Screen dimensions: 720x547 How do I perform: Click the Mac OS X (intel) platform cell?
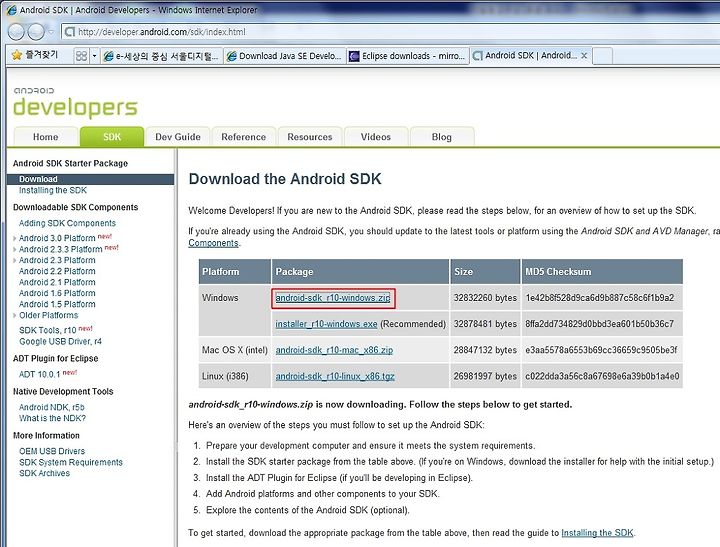tap(235, 350)
